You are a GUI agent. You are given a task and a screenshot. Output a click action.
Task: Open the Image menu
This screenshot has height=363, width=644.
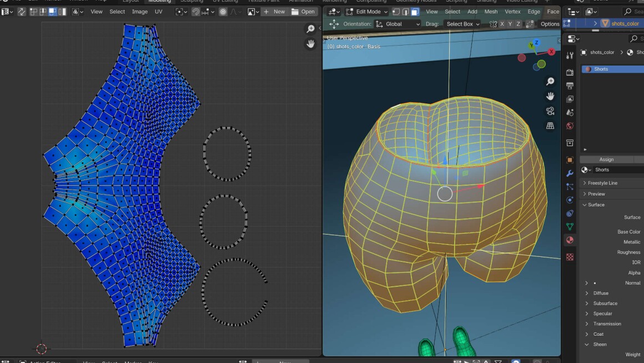(x=140, y=12)
